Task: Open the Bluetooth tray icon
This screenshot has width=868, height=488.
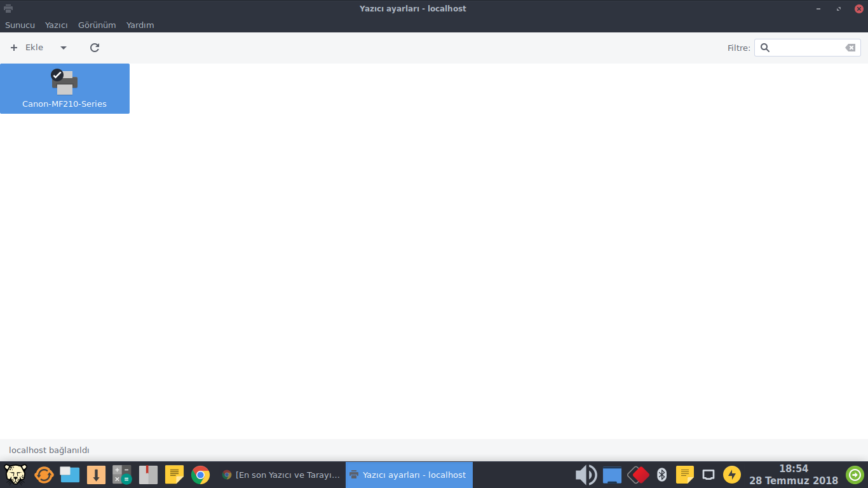Action: point(661,475)
